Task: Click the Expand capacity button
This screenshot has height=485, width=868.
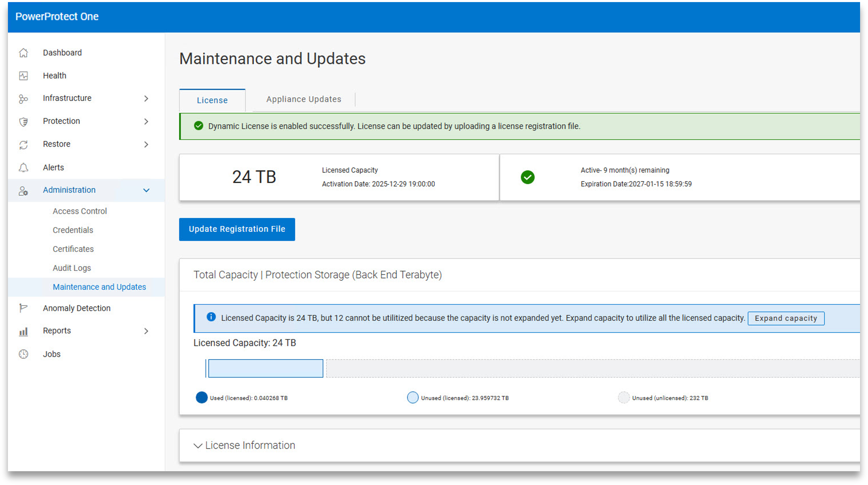Action: (x=786, y=318)
